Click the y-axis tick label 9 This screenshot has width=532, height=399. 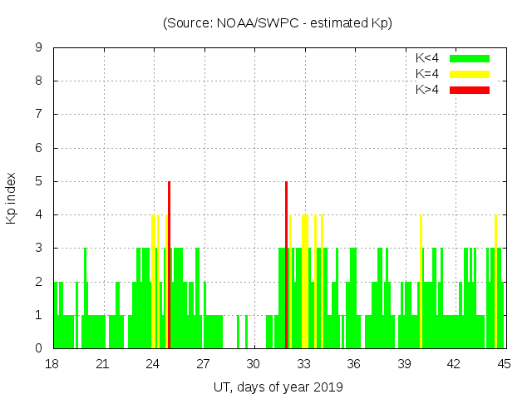click(x=39, y=47)
